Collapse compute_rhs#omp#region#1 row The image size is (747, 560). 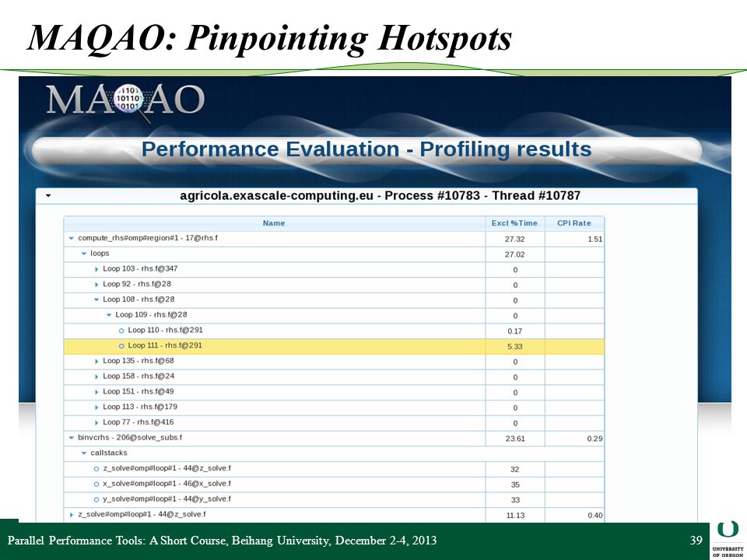tap(72, 238)
